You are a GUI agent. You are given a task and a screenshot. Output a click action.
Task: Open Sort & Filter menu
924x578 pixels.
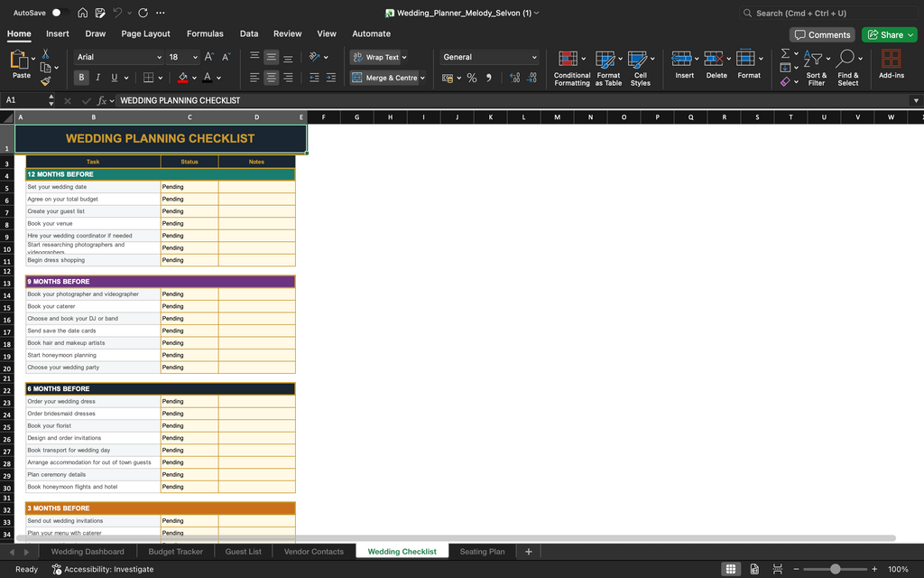pos(816,69)
